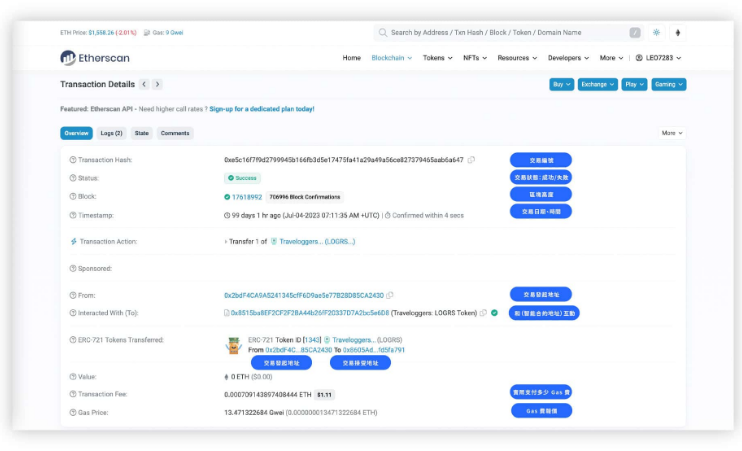Screen dimensions: 742x451
Task: Copy the From address
Action: click(389, 295)
